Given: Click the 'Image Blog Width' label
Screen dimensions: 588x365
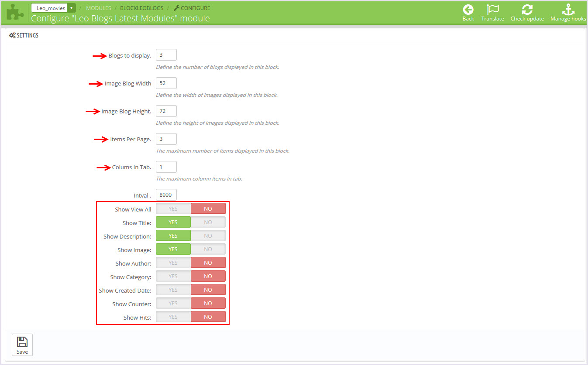Looking at the screenshot, I should [128, 84].
